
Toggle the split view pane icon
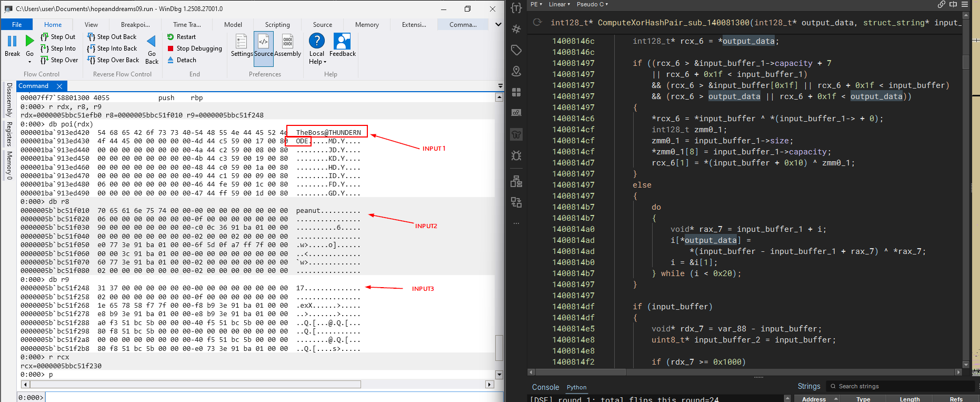(953, 4)
